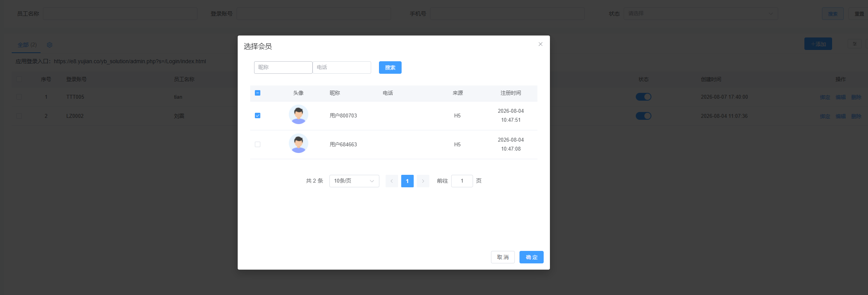This screenshot has width=868, height=295.
Task: Click the 来源 column header
Action: [458, 93]
